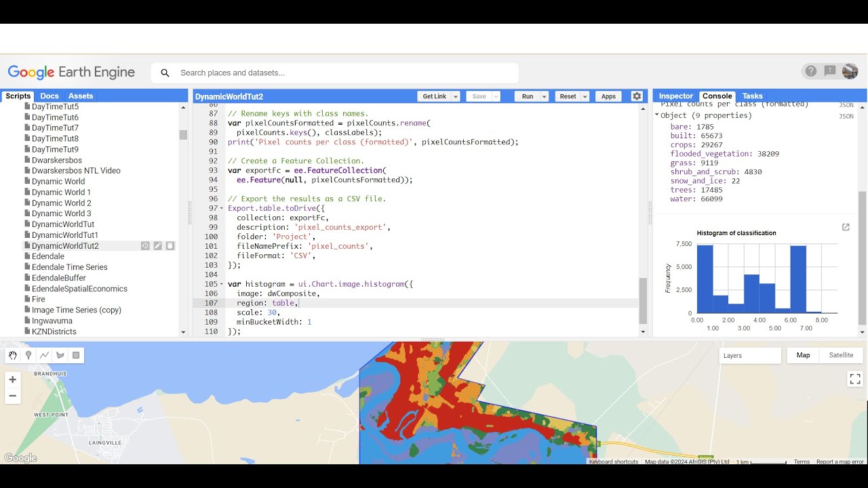Open the Get Link dropdown arrow

coord(456,97)
